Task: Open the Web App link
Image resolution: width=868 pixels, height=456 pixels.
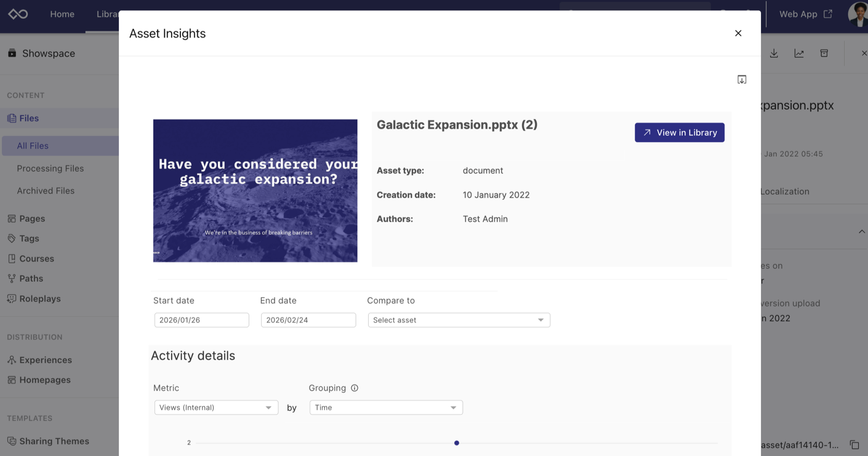Action: pos(805,14)
